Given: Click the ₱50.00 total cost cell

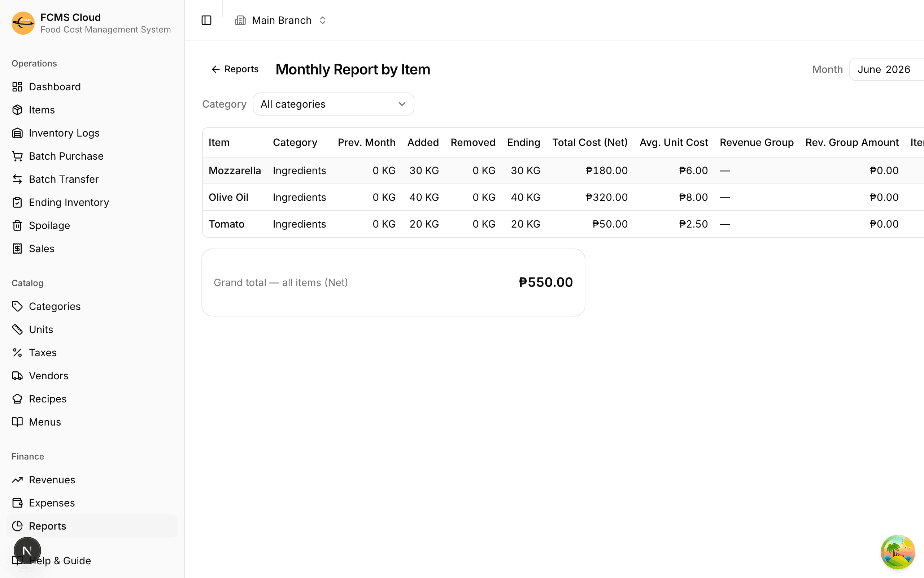Looking at the screenshot, I should tap(610, 224).
